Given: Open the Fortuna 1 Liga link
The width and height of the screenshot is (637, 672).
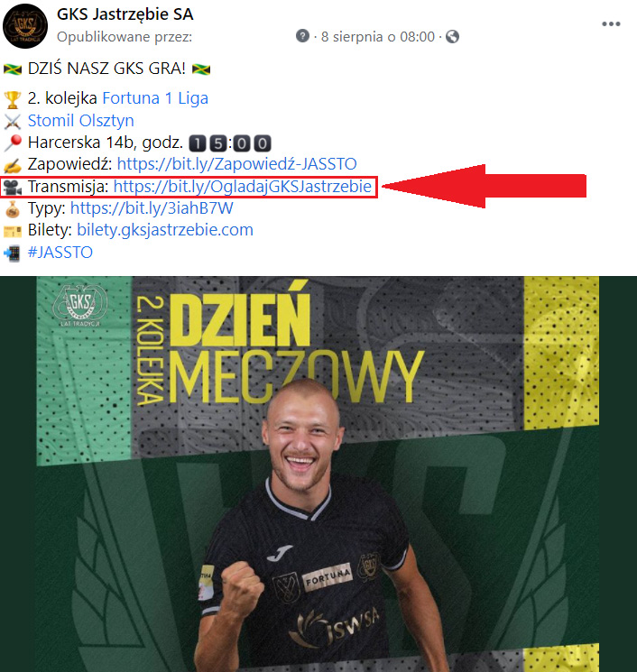Looking at the screenshot, I should [x=155, y=98].
